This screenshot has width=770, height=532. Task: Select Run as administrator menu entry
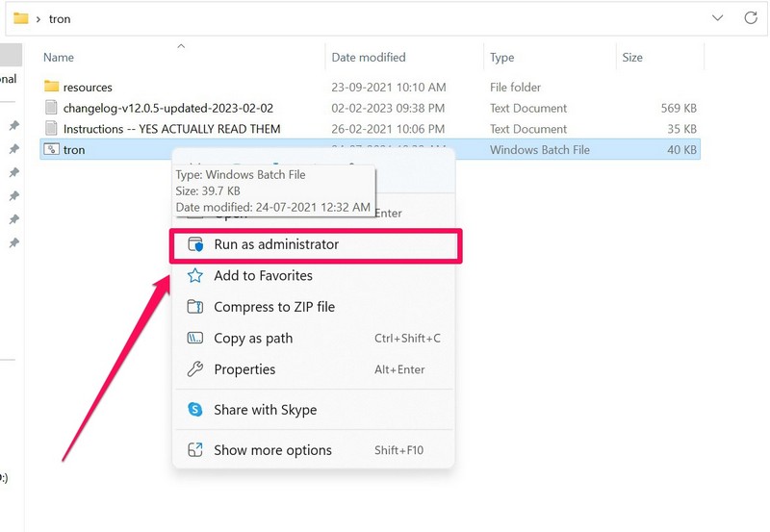[276, 245]
